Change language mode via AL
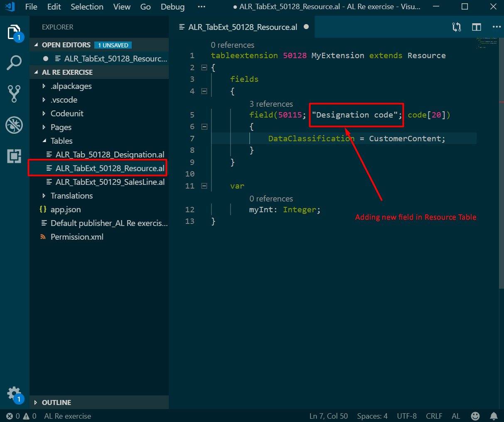 [x=456, y=416]
